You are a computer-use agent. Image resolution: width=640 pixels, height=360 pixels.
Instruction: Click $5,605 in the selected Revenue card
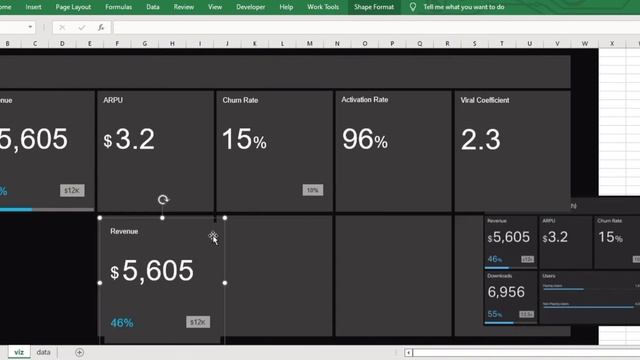coord(152,271)
